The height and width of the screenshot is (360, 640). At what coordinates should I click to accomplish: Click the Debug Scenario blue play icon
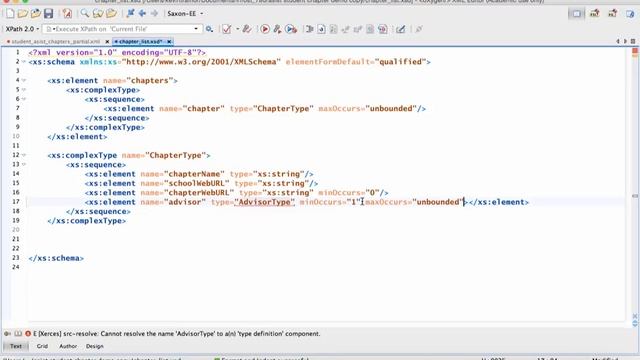pyautogui.click(x=291, y=29)
